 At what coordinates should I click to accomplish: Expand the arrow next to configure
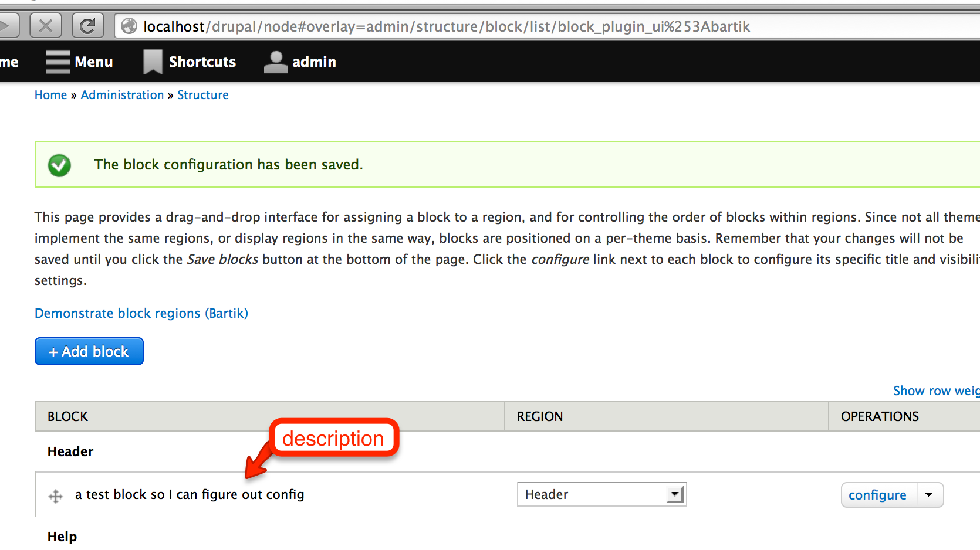[x=929, y=495]
